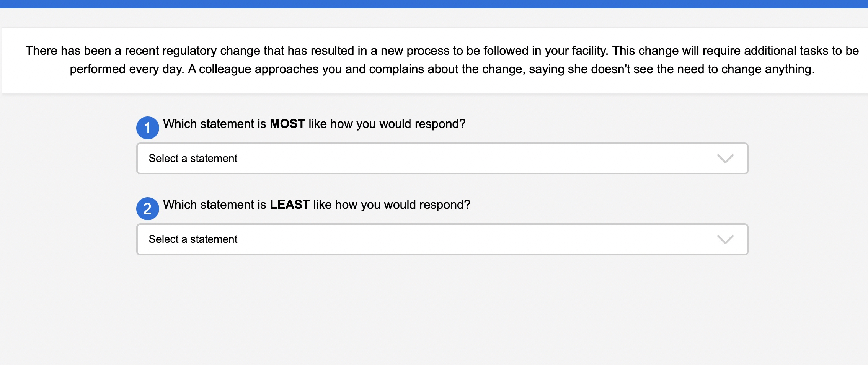Viewport: 868px width, 365px height.
Task: Click the scenario text about the regulatory change
Action: point(442,51)
